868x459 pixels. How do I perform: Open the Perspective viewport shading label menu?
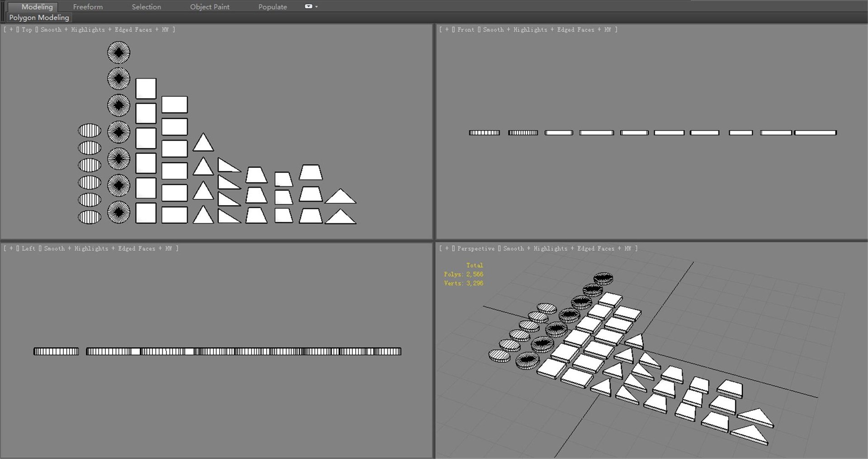point(567,248)
